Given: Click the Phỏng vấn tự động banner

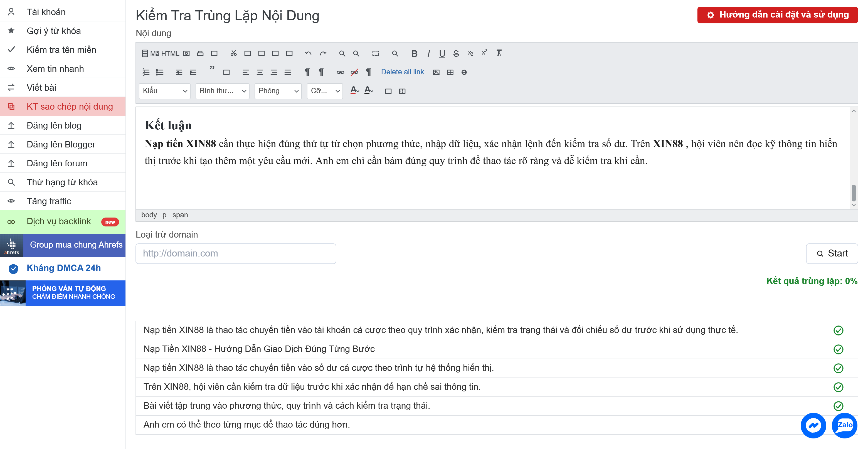Looking at the screenshot, I should (63, 293).
